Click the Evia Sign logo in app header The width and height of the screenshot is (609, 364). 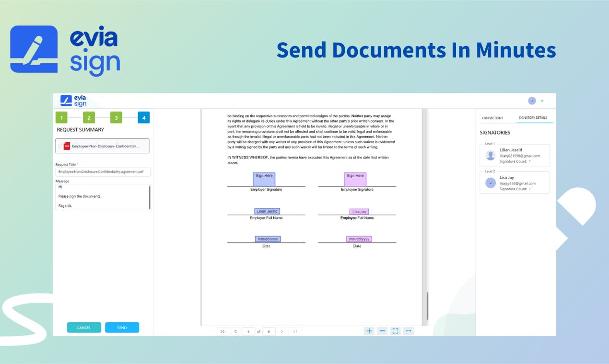click(x=73, y=101)
